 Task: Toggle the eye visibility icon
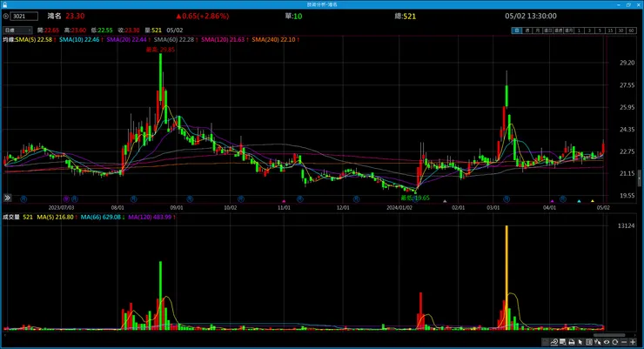tap(607, 342)
